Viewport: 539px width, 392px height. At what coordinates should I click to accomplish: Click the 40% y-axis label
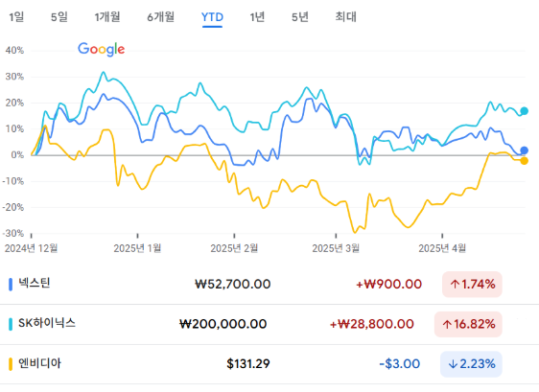click(14, 50)
